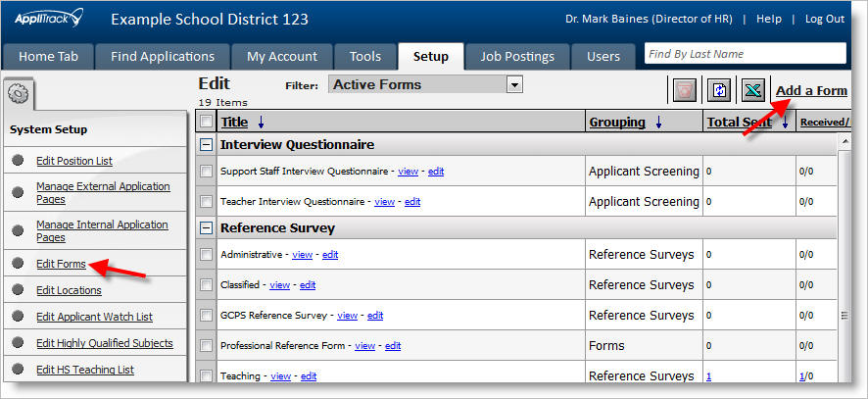
Task: Open the Find Applications tab
Action: tap(163, 56)
